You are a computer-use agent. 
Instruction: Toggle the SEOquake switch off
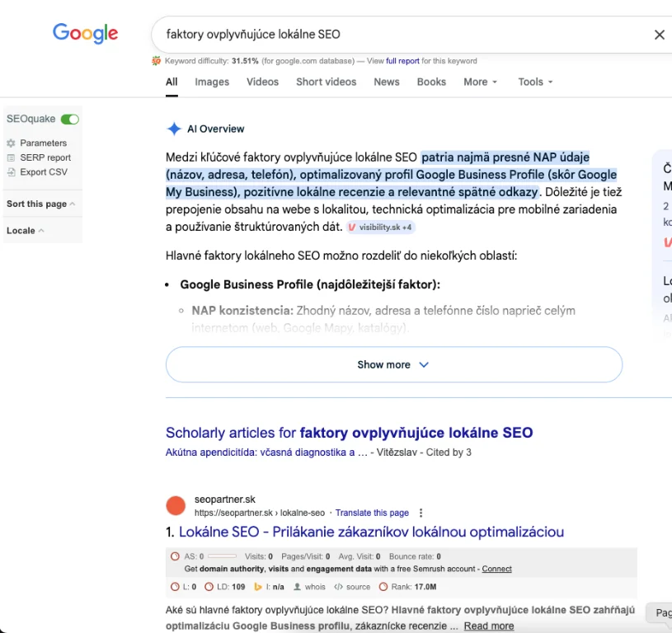pos(70,120)
